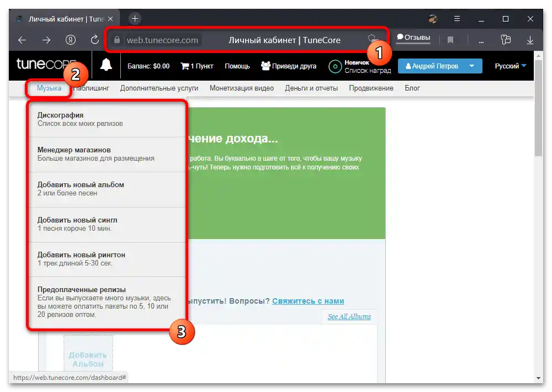Open notifications bell icon
This screenshot has height=392, width=552.
point(106,65)
